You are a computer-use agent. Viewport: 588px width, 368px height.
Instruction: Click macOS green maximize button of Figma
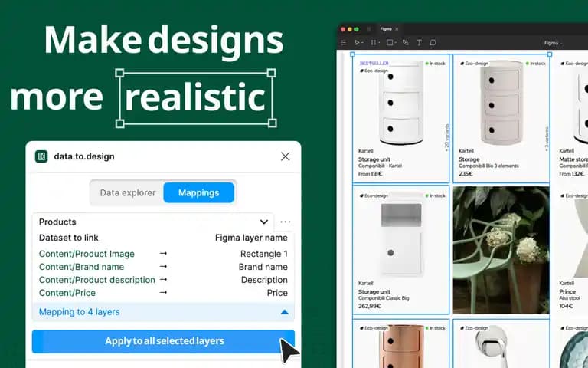[x=357, y=29]
